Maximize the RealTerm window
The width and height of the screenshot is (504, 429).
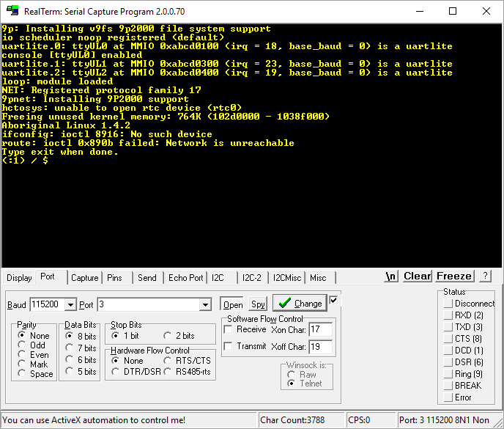pos(453,11)
